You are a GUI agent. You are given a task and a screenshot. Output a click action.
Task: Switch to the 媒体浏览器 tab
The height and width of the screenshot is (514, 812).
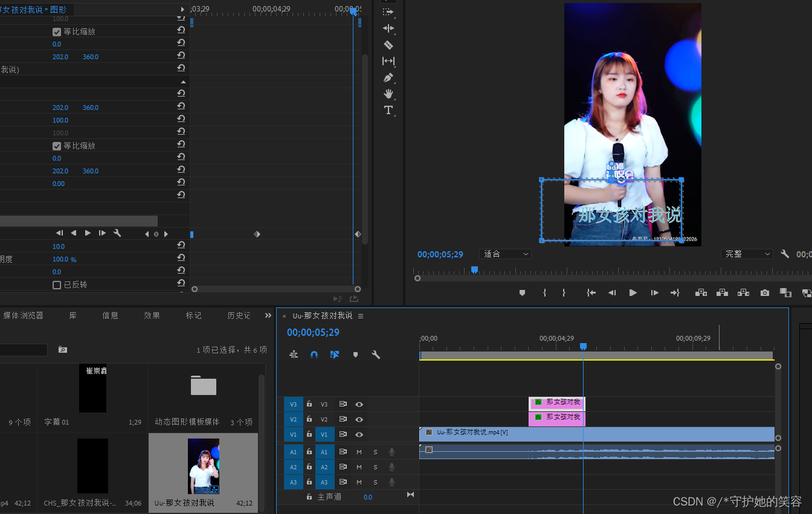(23, 315)
